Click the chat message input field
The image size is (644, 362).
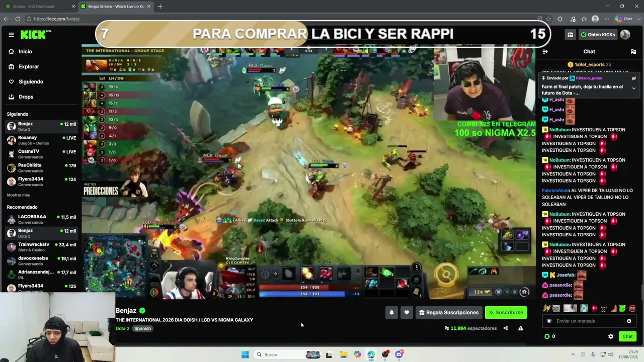[589, 321]
